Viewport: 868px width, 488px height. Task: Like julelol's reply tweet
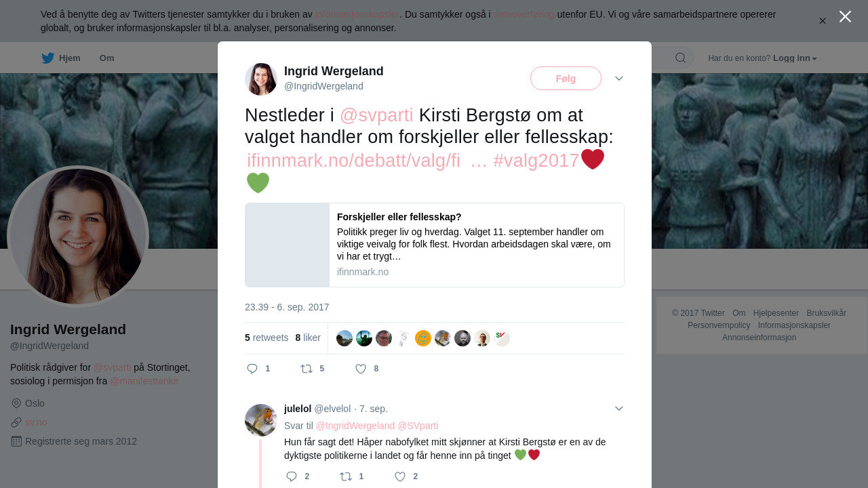pos(400,476)
